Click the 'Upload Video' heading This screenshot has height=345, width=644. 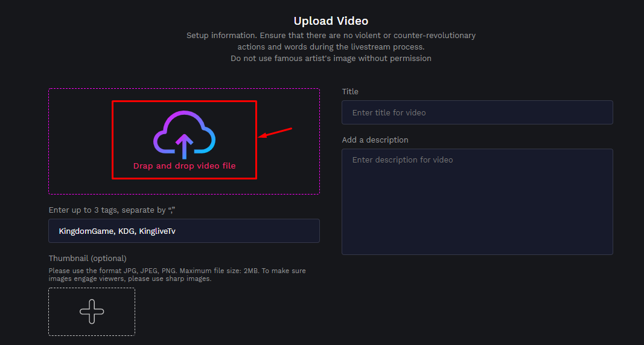[x=331, y=21]
